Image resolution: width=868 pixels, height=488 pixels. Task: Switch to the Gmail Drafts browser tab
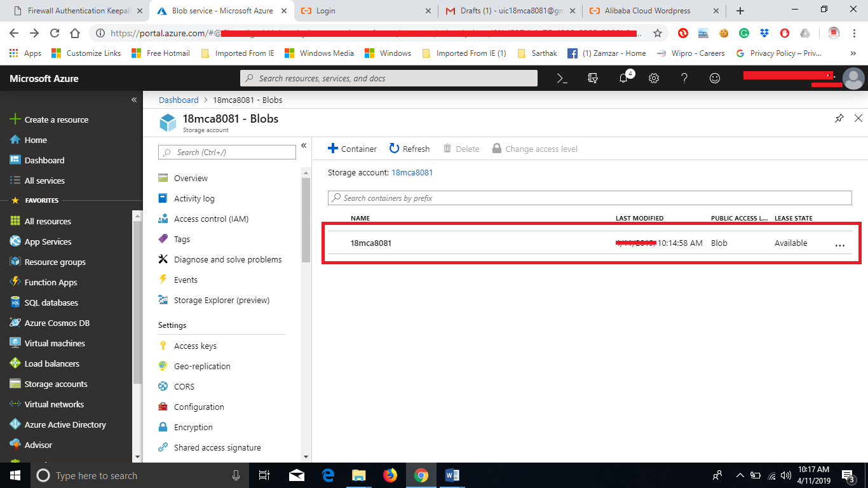[x=511, y=11]
